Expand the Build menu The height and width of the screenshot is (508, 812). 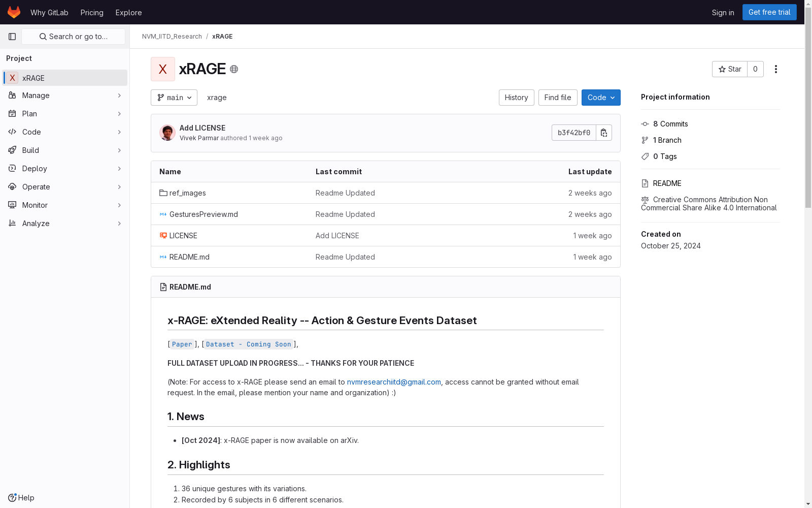[x=65, y=150]
